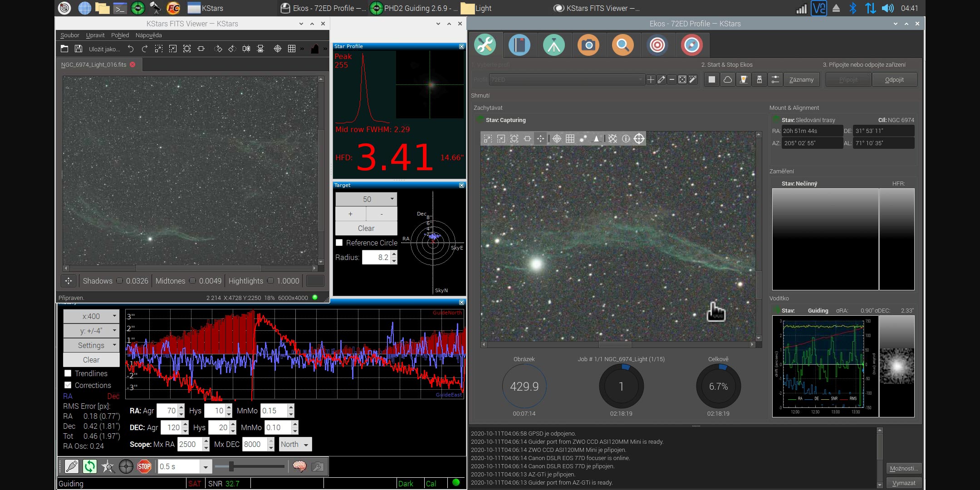Open the Nápověda menu
Image resolution: width=980 pixels, height=490 pixels.
[x=149, y=35]
